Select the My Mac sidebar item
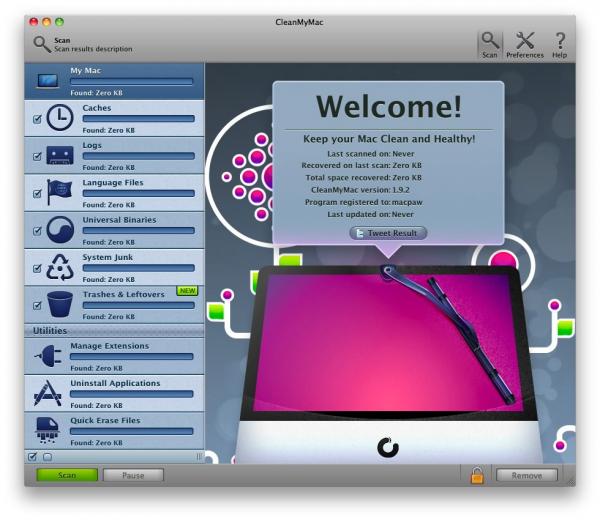This screenshot has height=520, width=600. [x=114, y=81]
